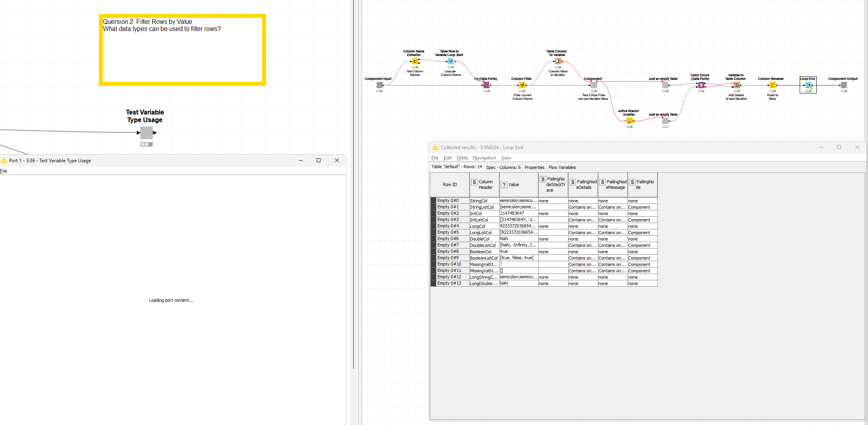868x425 pixels.
Task: Select the Table Column to Variable node
Action: click(x=558, y=61)
